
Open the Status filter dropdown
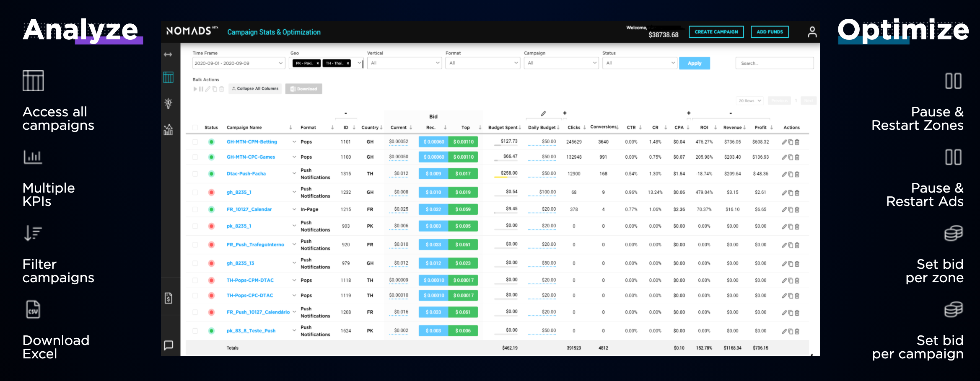click(639, 63)
